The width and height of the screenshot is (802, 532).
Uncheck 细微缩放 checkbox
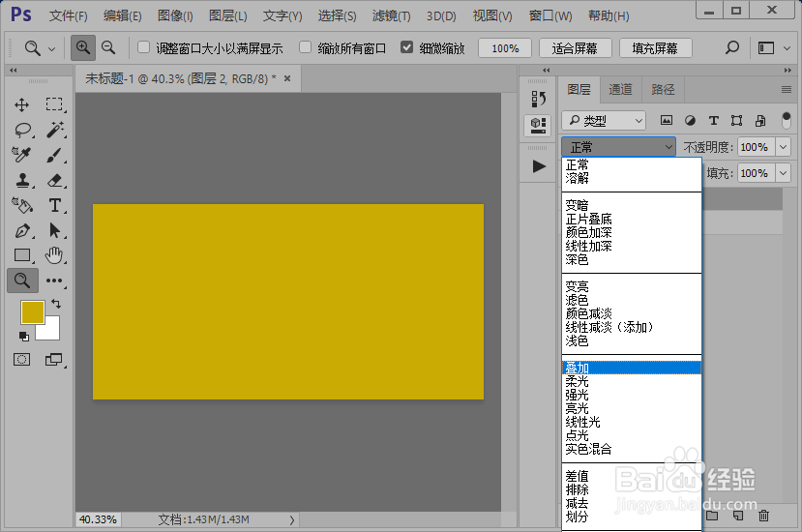(406, 47)
